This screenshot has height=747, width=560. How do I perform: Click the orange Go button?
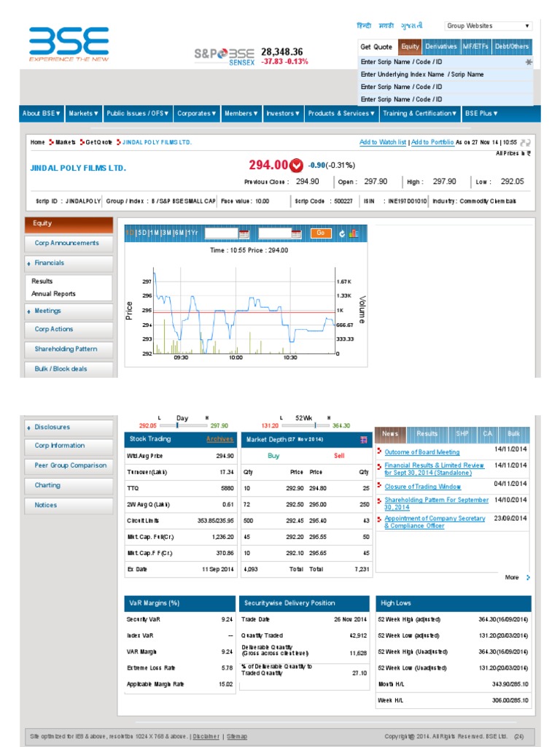point(321,233)
